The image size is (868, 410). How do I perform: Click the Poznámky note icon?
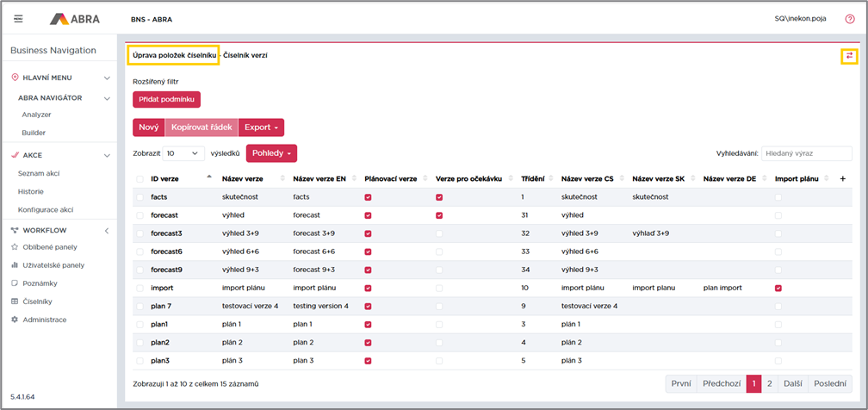coord(15,283)
